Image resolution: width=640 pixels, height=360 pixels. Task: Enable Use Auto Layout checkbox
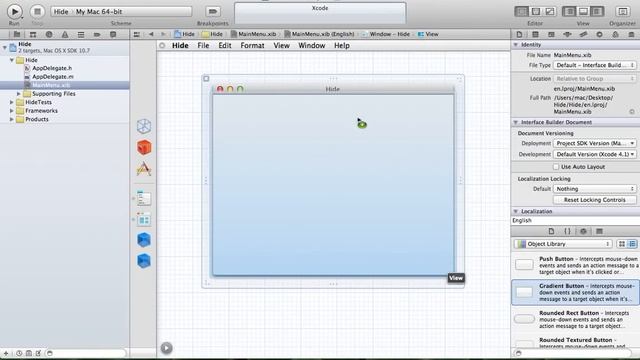click(x=556, y=167)
